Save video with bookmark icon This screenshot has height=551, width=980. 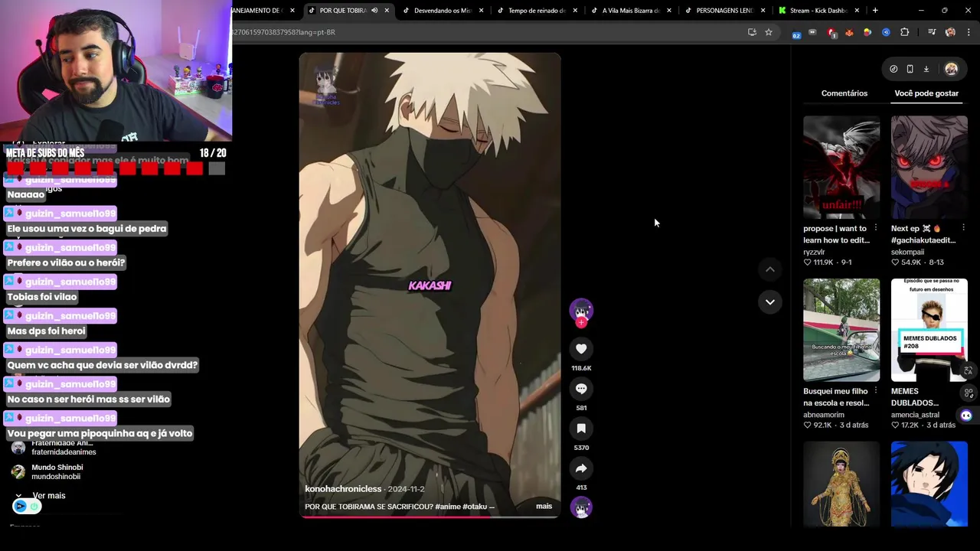581,429
